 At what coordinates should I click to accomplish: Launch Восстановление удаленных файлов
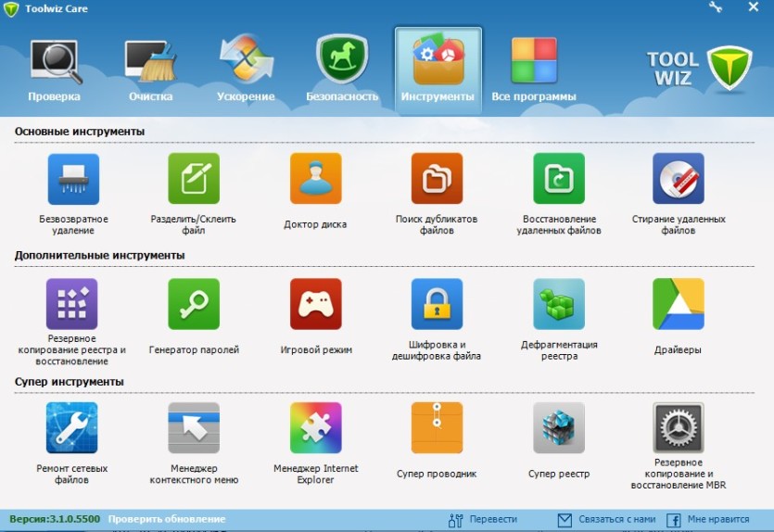pyautogui.click(x=559, y=179)
